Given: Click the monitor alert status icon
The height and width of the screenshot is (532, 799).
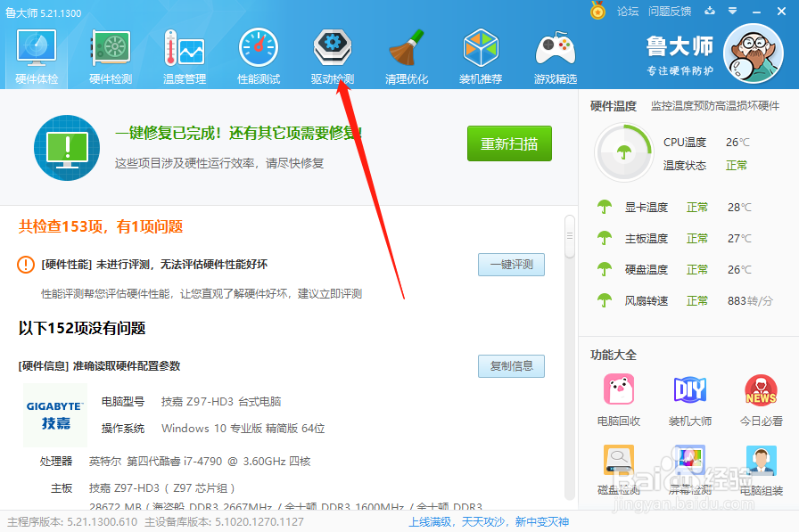Looking at the screenshot, I should pos(67,148).
